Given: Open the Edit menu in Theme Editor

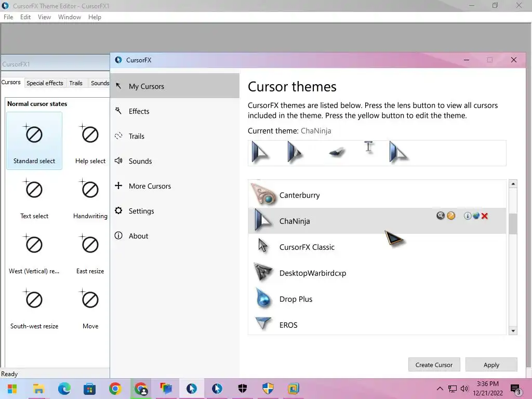Looking at the screenshot, I should tap(25, 17).
